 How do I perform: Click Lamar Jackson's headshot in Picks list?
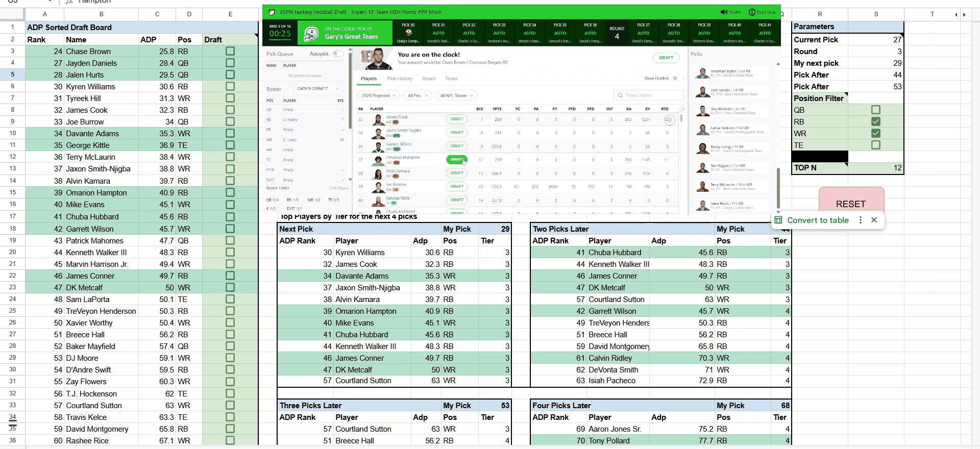[x=702, y=130]
